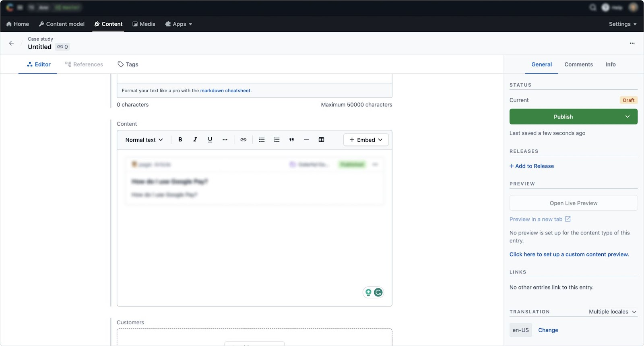This screenshot has height=346, width=644.
Task: Open the user avatar menu
Action: (634, 7)
